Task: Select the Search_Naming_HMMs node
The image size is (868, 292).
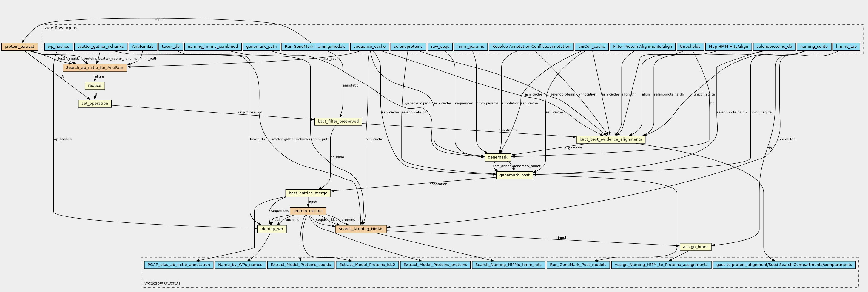Action: click(360, 229)
